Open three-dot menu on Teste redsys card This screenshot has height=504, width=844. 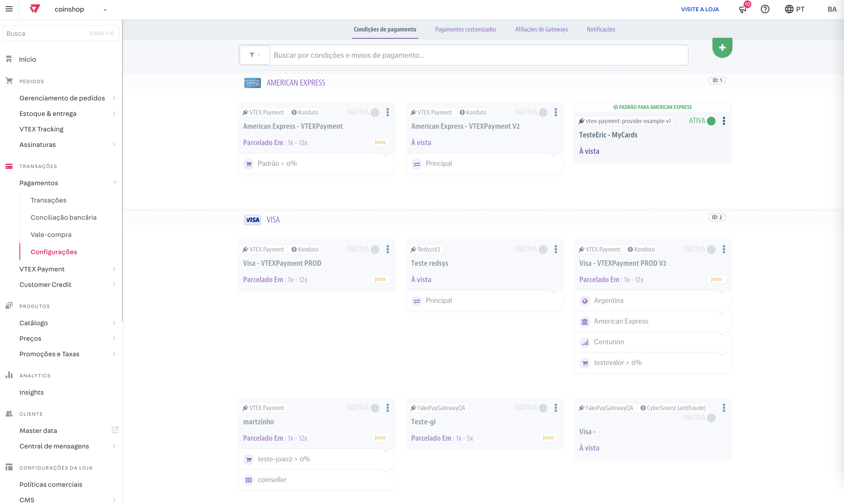[556, 249]
